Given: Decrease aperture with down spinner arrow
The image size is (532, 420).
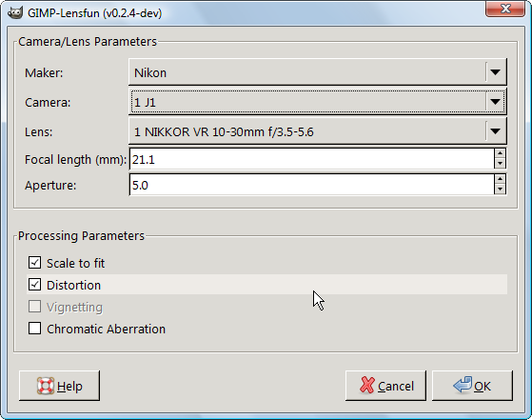Looking at the screenshot, I should click(x=500, y=190).
